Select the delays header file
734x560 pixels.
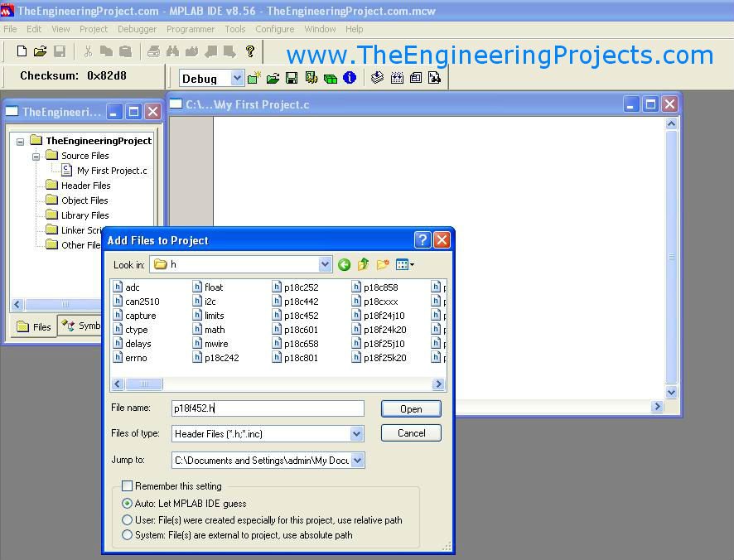point(133,344)
